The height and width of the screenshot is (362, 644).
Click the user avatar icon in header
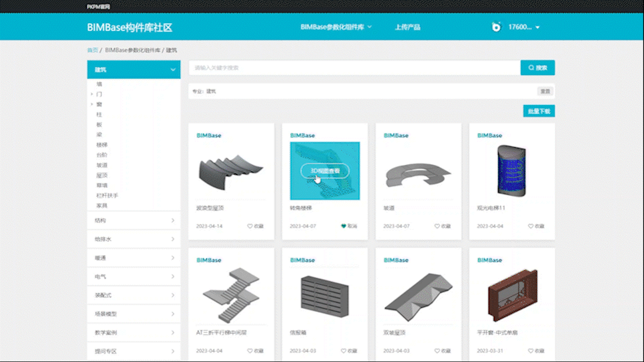point(496,27)
